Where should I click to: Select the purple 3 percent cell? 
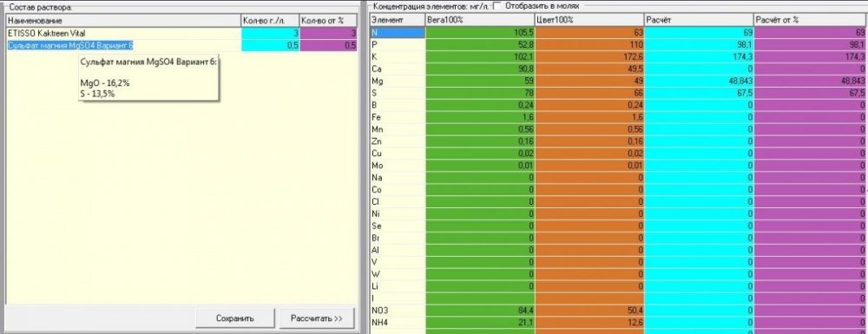pos(328,33)
